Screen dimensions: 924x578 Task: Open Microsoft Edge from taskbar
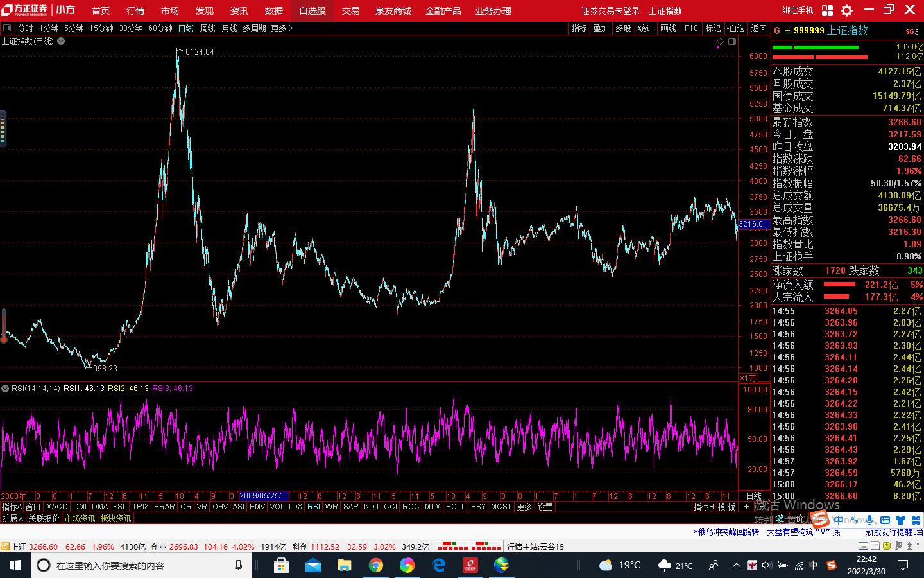click(439, 565)
